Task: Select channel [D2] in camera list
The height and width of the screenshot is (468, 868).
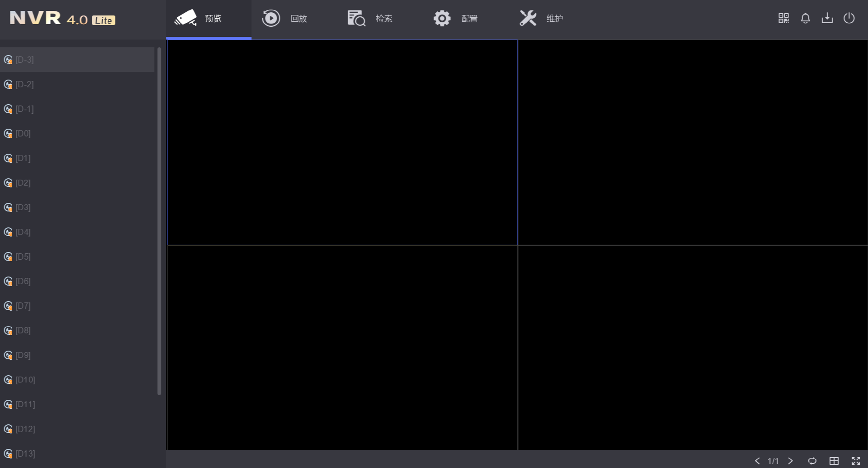Action: click(23, 183)
